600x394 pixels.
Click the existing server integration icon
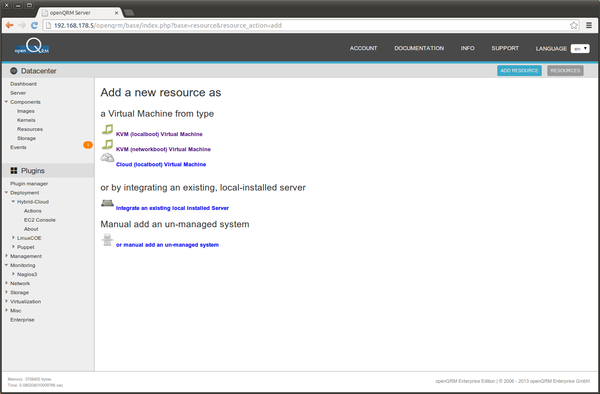(107, 203)
